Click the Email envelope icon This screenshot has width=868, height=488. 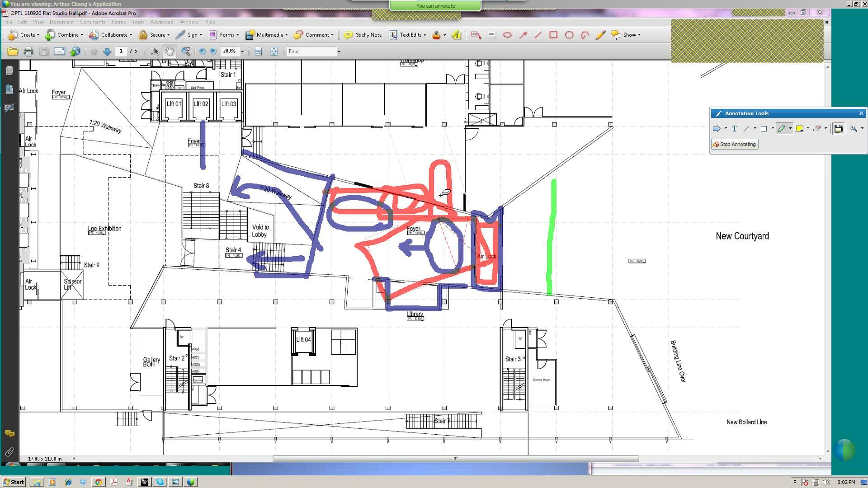click(60, 52)
